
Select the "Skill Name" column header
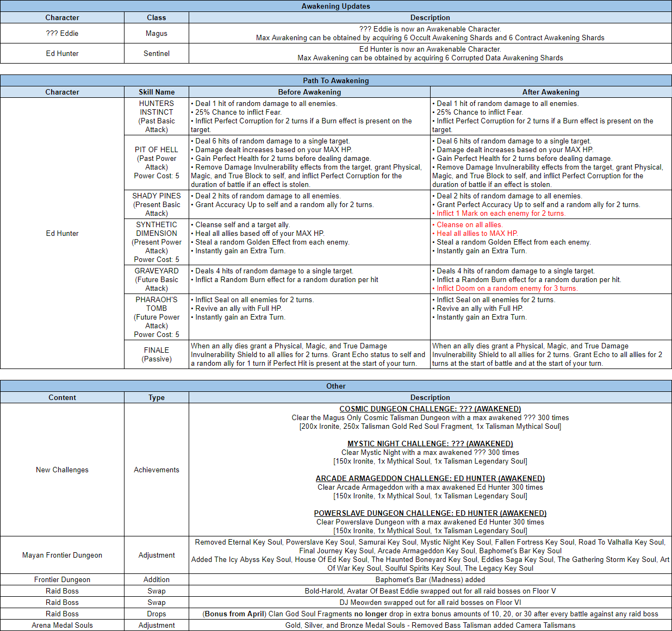156,92
